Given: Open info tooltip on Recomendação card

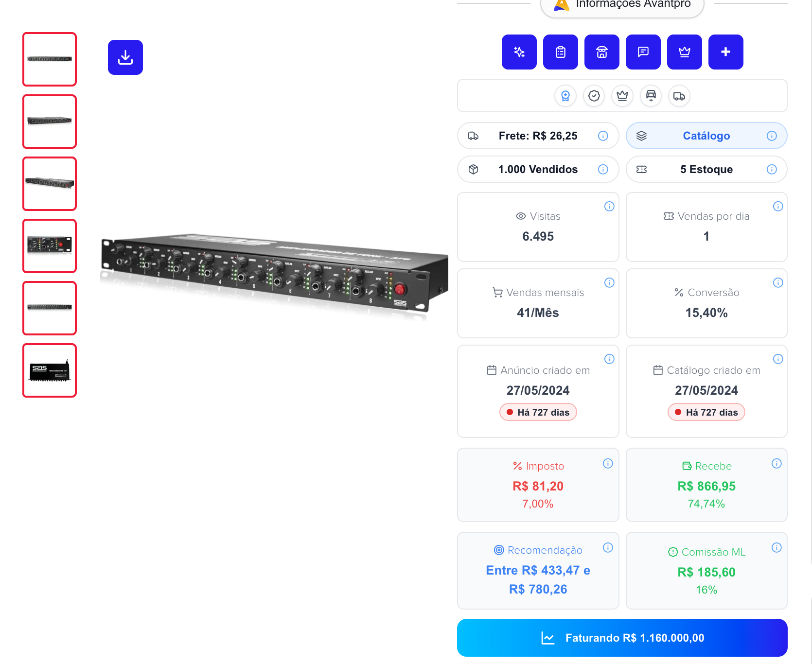Looking at the screenshot, I should pyautogui.click(x=608, y=547).
